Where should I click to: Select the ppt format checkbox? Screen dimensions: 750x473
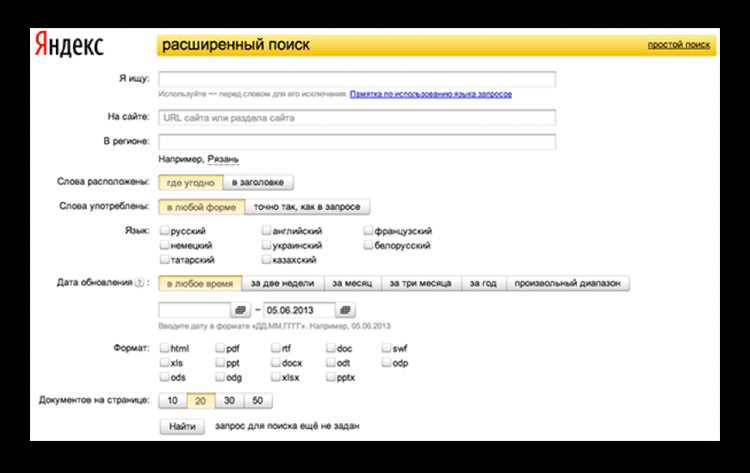[x=220, y=362]
